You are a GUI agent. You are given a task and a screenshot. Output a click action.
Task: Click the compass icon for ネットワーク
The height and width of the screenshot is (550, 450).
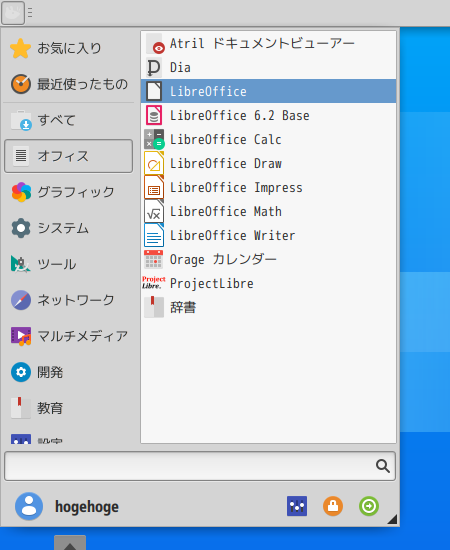click(21, 300)
